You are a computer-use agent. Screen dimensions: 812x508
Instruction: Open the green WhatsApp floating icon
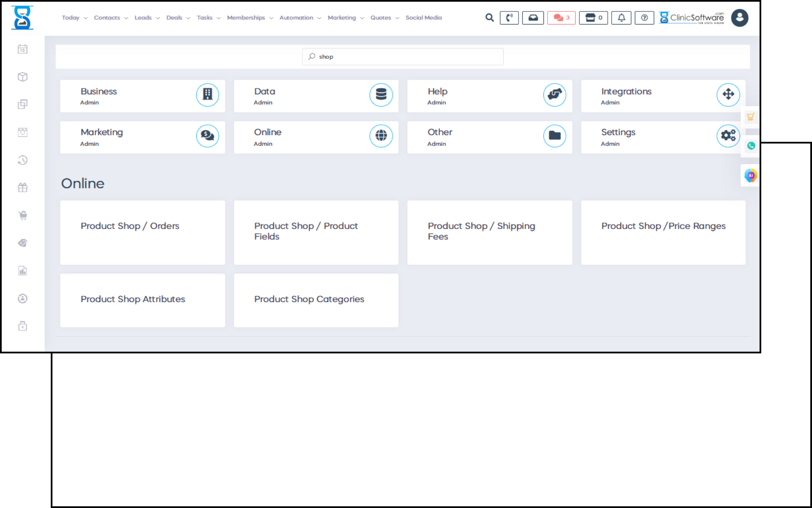[x=751, y=146]
